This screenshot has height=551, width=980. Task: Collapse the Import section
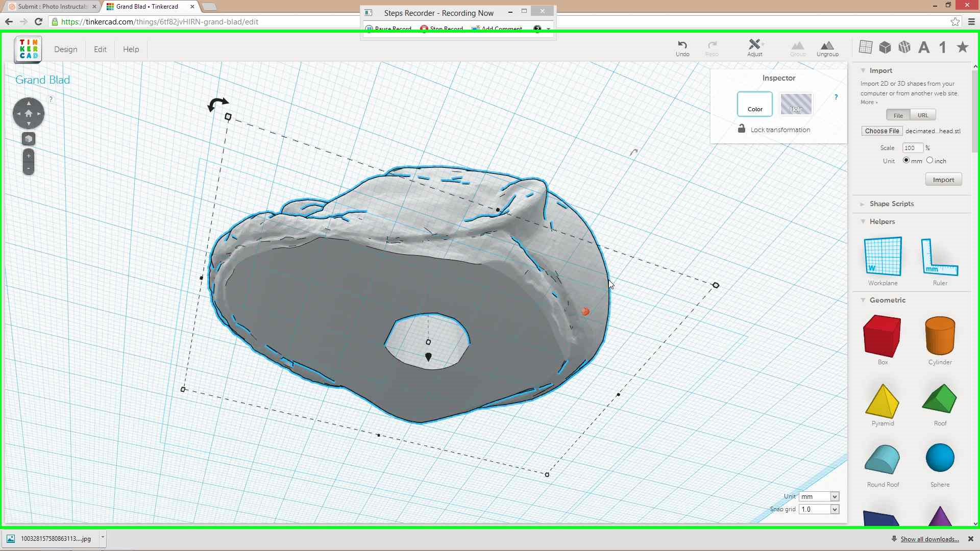[x=863, y=71]
